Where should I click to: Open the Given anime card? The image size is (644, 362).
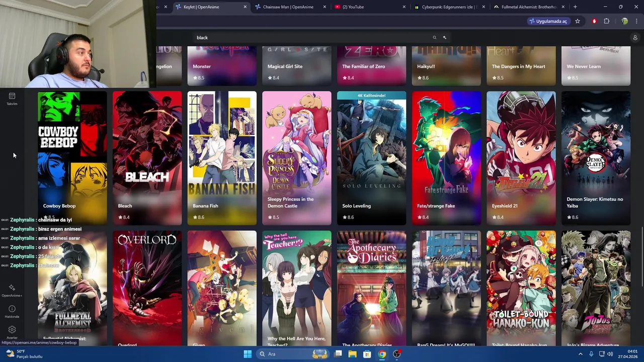coord(222,289)
